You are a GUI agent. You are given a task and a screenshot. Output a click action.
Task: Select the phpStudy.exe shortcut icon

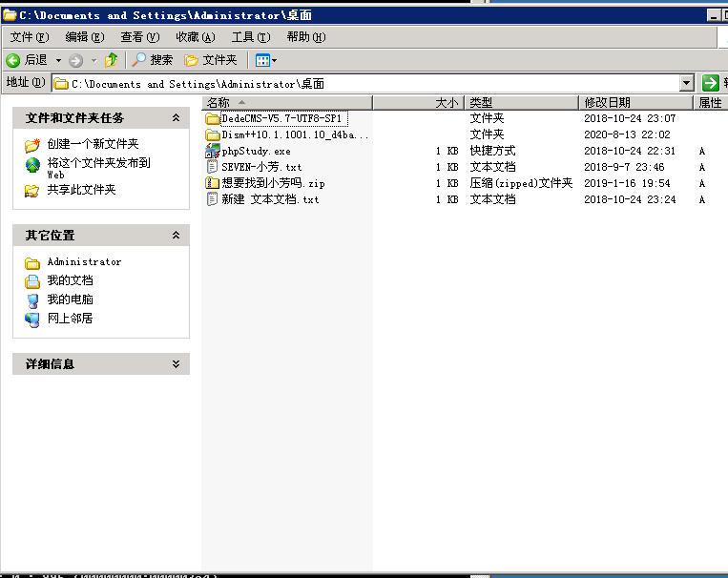(213, 152)
